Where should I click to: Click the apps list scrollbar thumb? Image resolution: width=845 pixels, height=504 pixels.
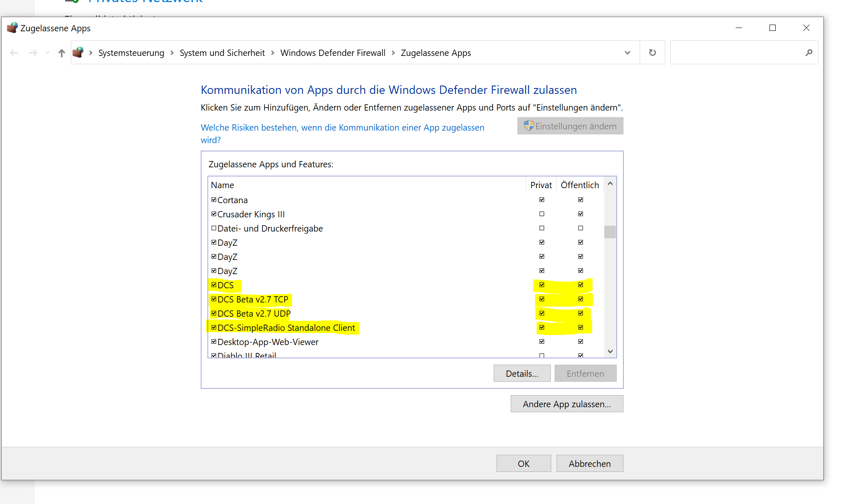coord(610,232)
